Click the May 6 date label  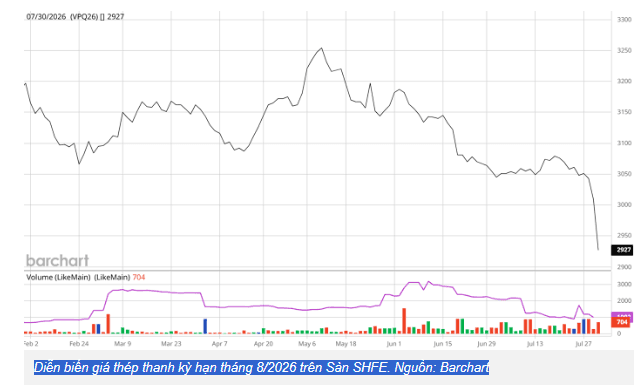(307, 344)
